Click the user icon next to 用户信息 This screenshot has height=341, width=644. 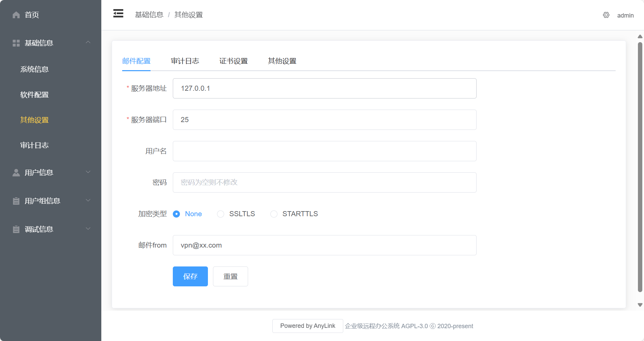[x=16, y=172]
